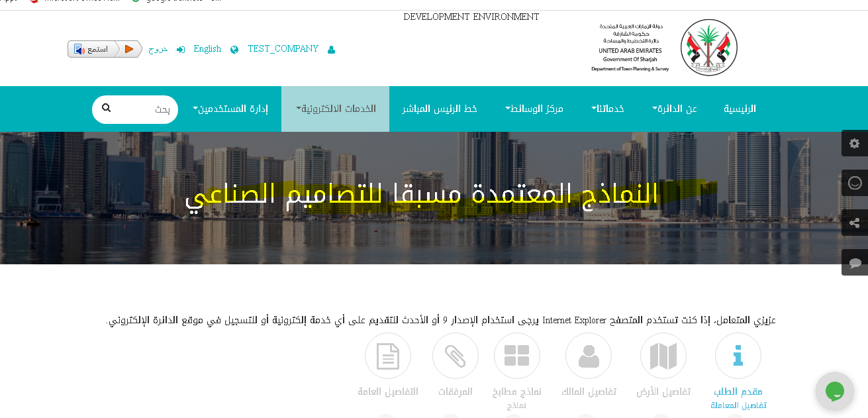Click the تفاصيل المالك step label

[x=589, y=392]
